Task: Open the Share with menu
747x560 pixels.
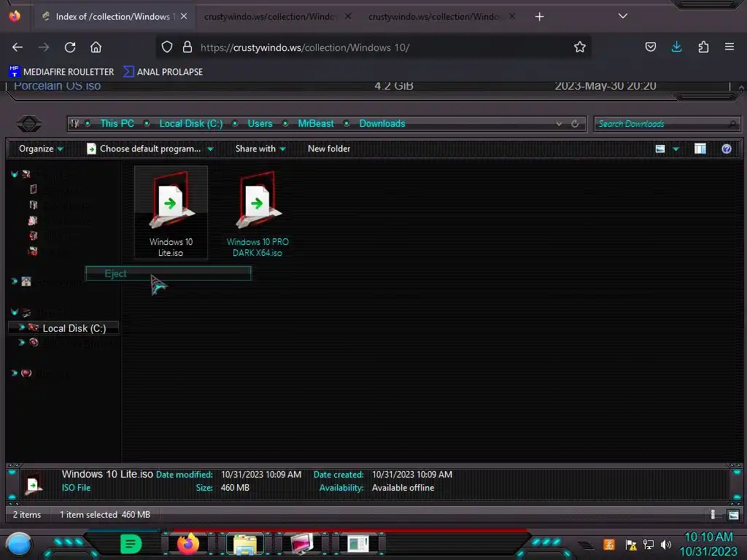Action: coord(260,149)
